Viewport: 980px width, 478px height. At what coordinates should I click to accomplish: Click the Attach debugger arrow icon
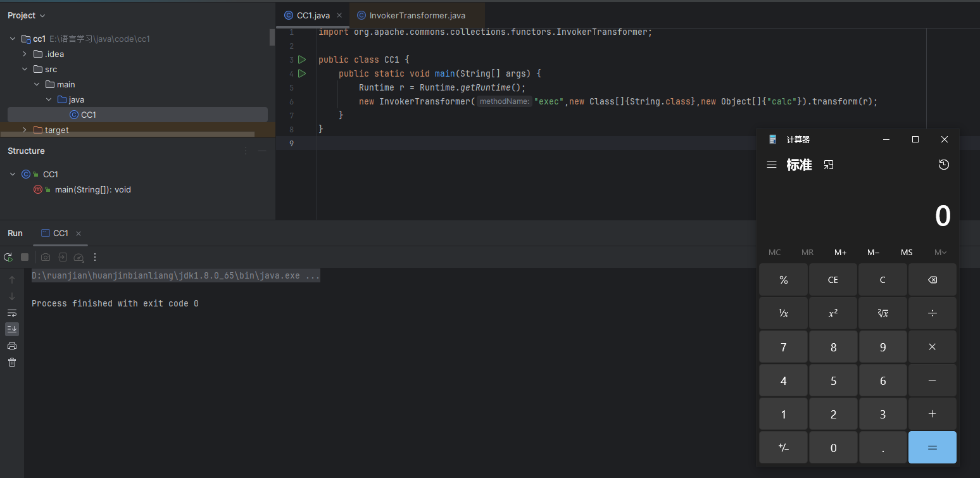(62, 257)
